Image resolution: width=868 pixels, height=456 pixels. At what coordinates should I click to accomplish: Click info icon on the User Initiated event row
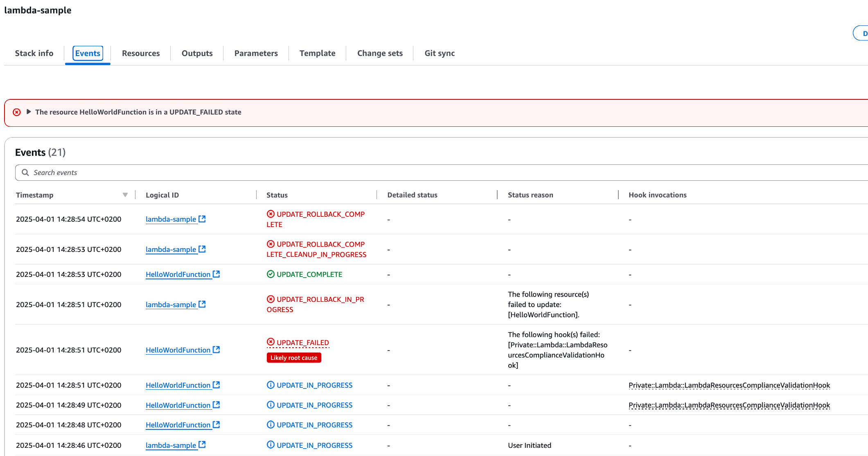tap(271, 445)
